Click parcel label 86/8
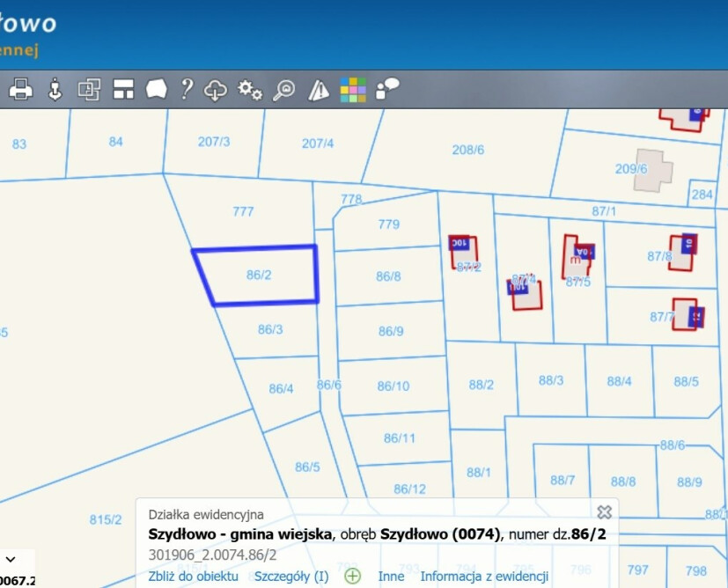Viewport: 728px width, 588px height. tap(388, 276)
